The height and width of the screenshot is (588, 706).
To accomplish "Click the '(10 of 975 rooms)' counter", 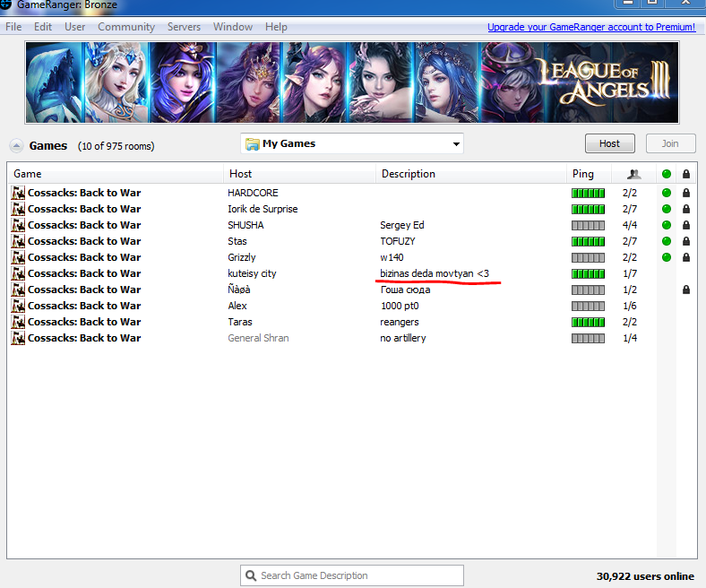I will pos(116,146).
